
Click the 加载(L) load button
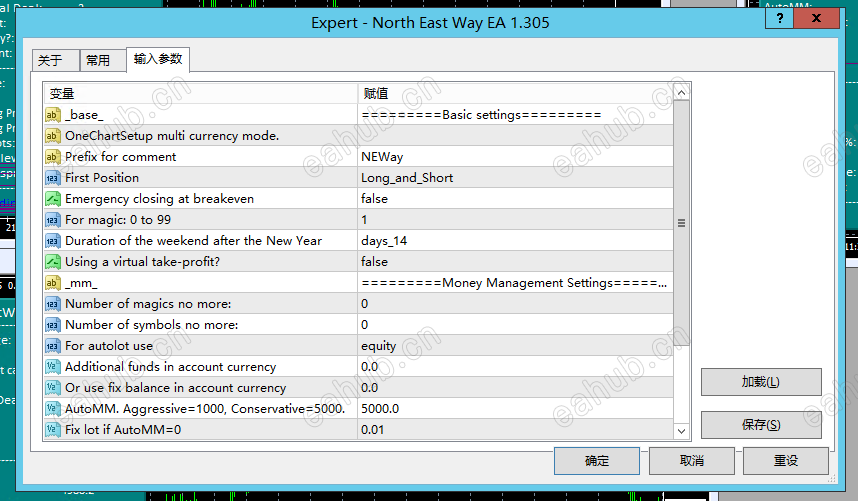click(761, 382)
